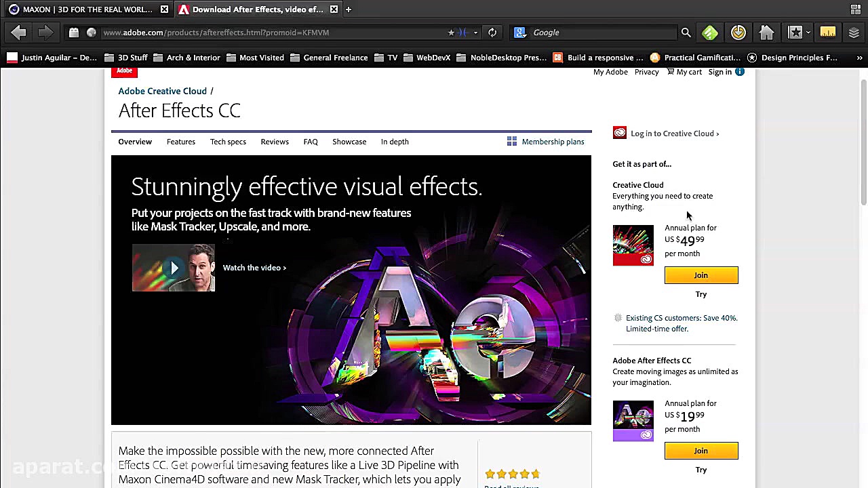Open the Overview page tab
The width and height of the screenshot is (868, 488).
click(135, 142)
